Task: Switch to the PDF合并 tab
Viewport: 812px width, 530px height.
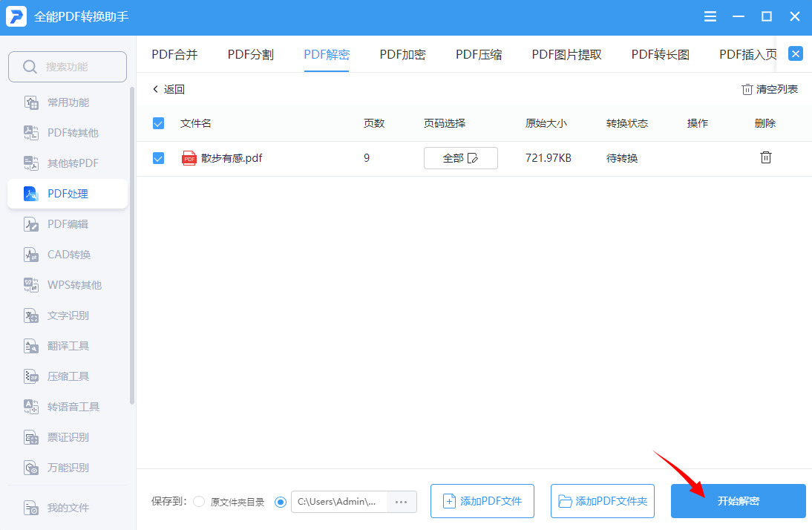Action: coord(174,54)
